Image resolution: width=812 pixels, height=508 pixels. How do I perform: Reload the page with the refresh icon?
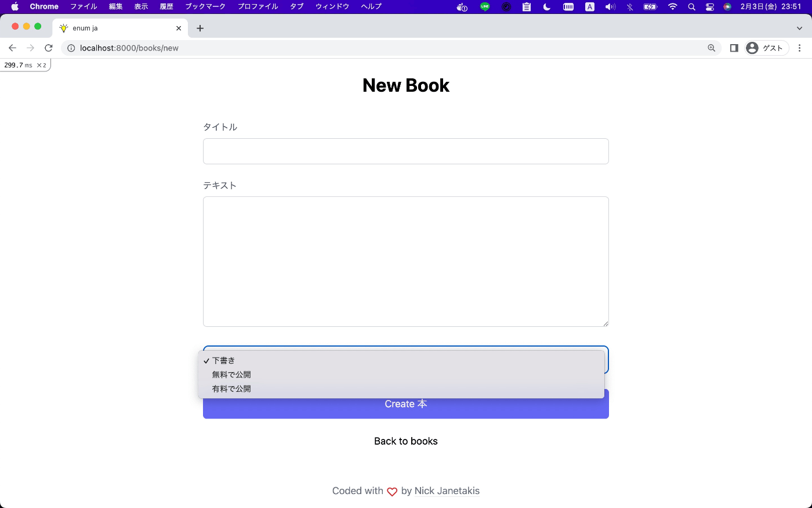pos(49,48)
